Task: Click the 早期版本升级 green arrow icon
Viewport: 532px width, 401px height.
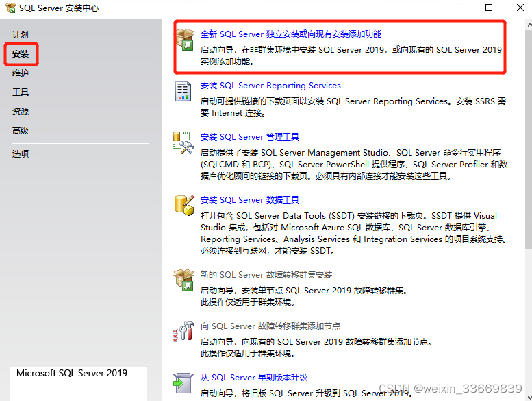Action: 183,383
